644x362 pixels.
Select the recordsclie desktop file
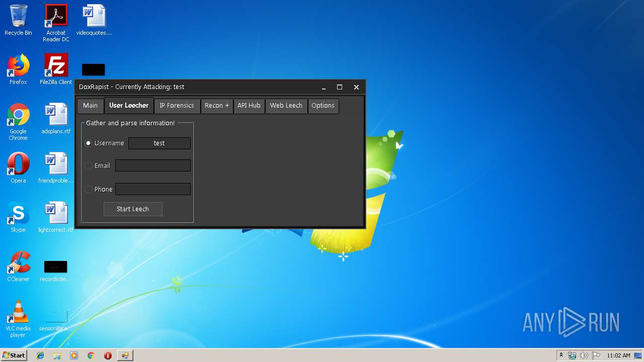[x=56, y=271]
